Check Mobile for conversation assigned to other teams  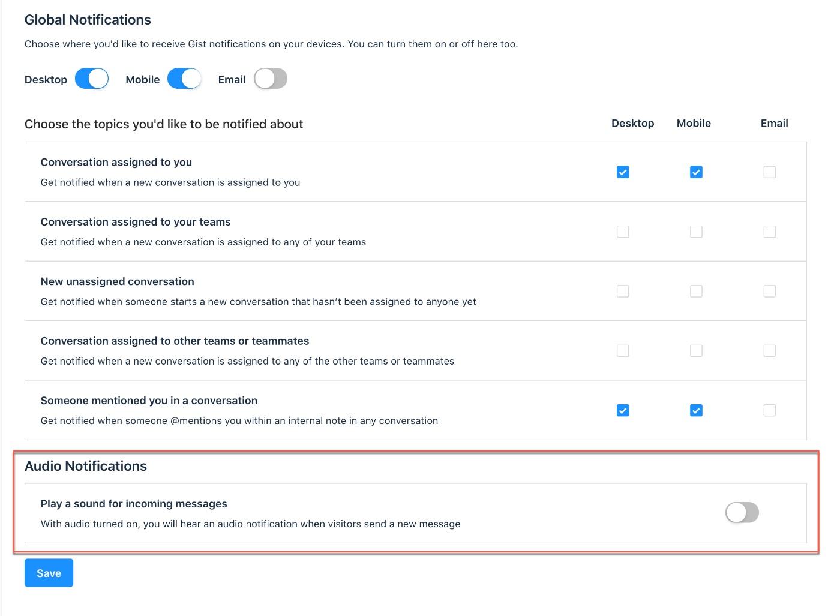click(x=696, y=351)
